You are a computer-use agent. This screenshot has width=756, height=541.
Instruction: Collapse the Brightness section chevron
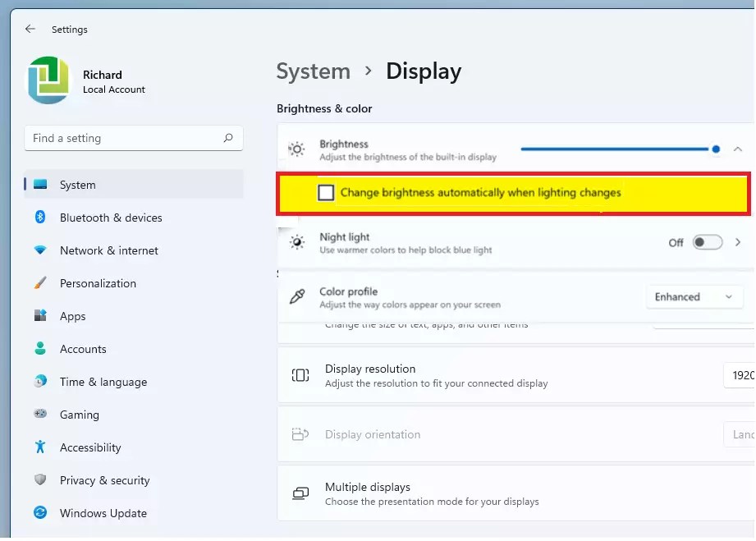[x=738, y=149]
